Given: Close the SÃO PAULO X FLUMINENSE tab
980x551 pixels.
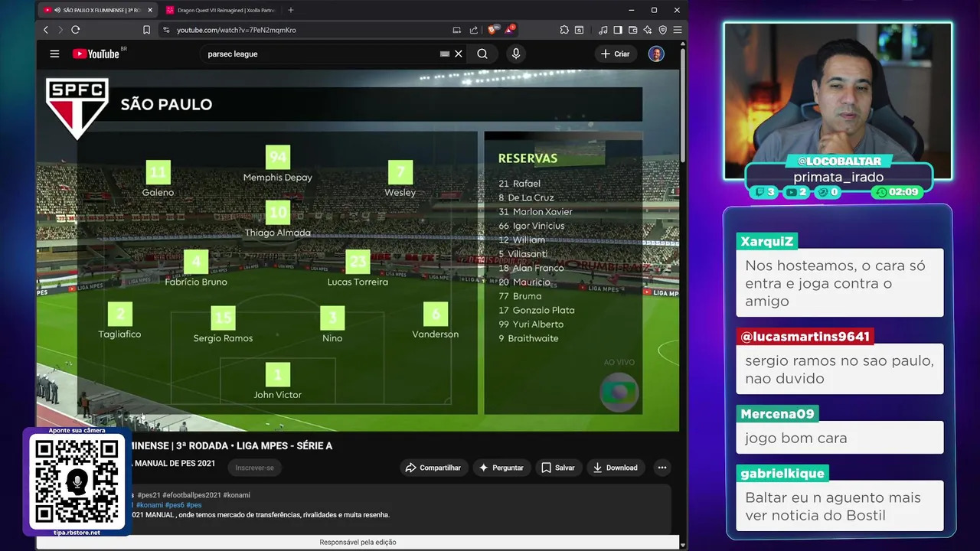Looking at the screenshot, I should tap(150, 10).
